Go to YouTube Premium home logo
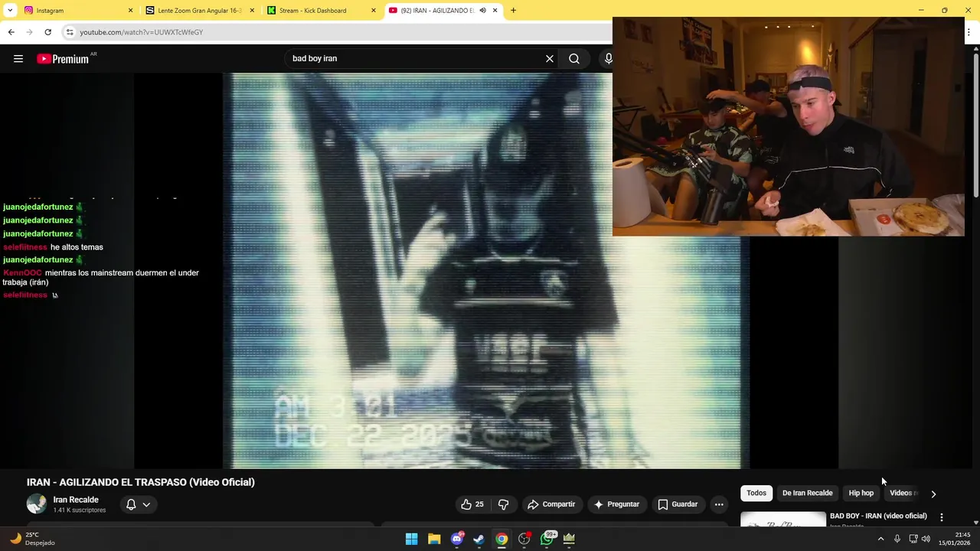Screen dimensions: 980x551 coord(63,59)
